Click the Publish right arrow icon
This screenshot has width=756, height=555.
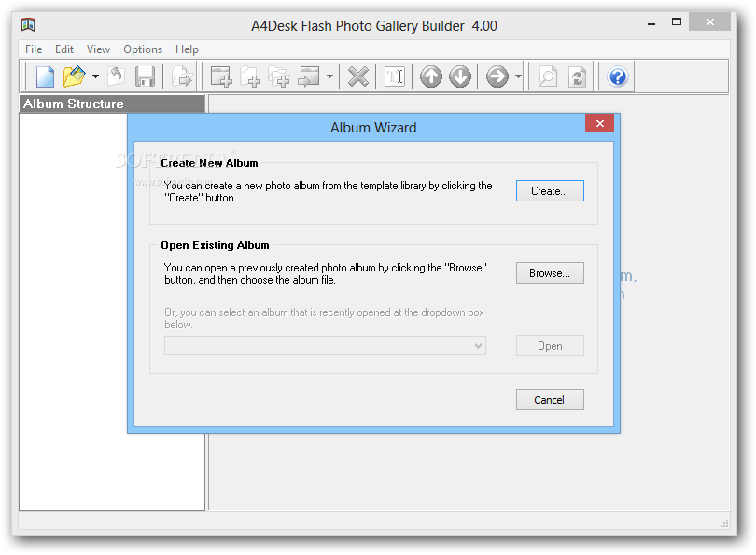click(x=497, y=76)
